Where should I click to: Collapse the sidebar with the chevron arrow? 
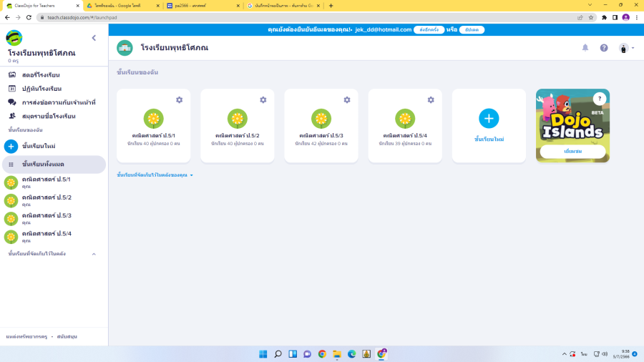(x=94, y=38)
